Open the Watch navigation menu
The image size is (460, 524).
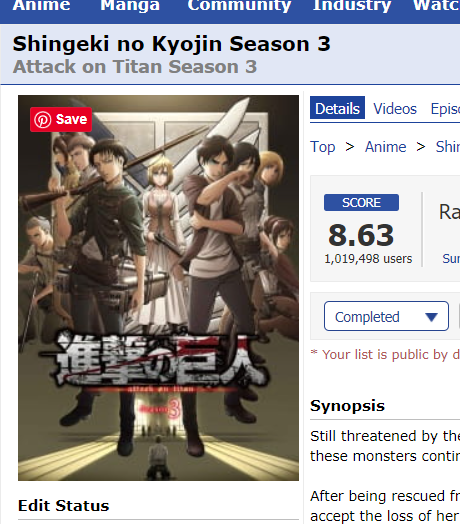point(436,5)
